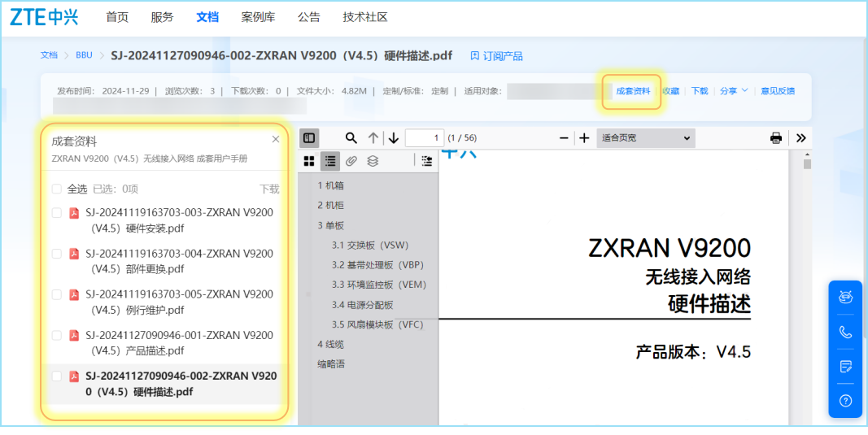Open the 服务 navigation item
The height and width of the screenshot is (435, 868).
pos(162,17)
